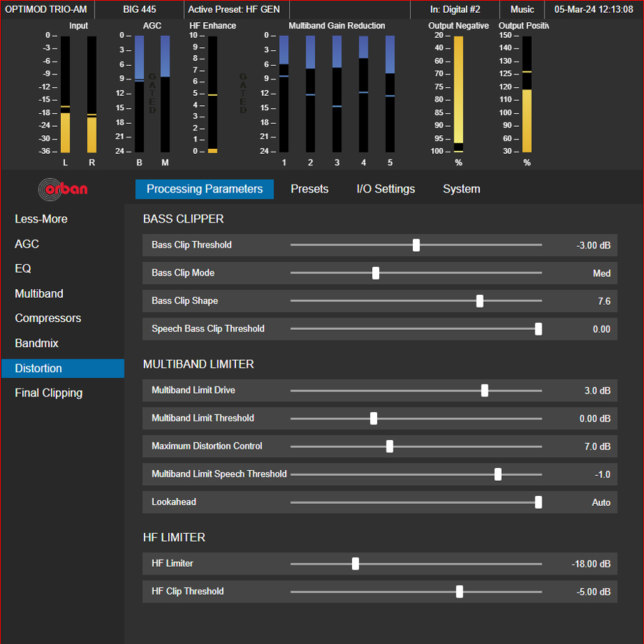Image resolution: width=644 pixels, height=644 pixels.
Task: Click the Bass Clip Shape value 7.6
Action: pyautogui.click(x=604, y=301)
